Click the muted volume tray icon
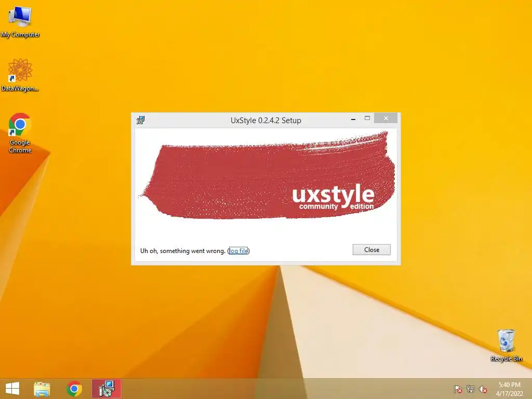 click(x=483, y=389)
